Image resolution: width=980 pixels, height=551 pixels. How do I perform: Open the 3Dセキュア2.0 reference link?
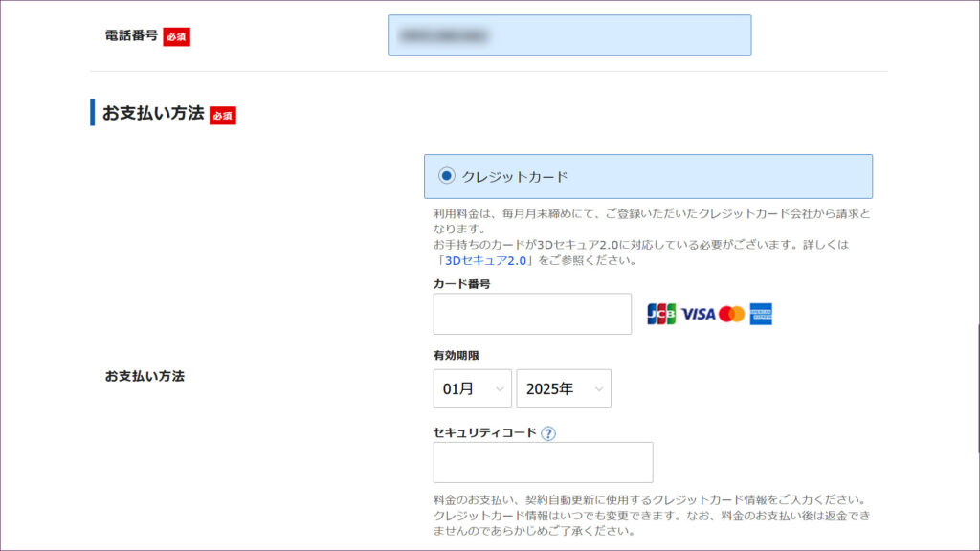(486, 260)
